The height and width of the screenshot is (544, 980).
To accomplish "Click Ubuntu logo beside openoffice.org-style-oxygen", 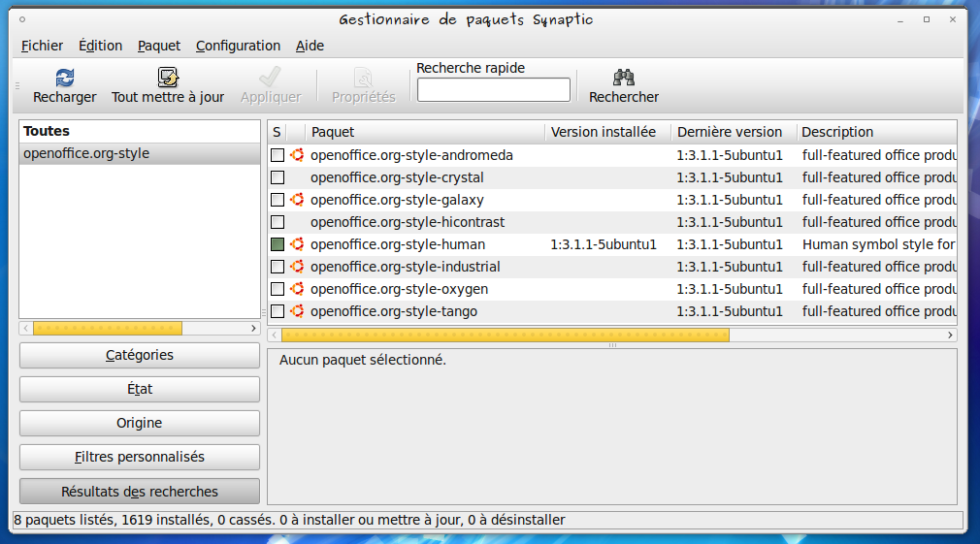I will (297, 289).
